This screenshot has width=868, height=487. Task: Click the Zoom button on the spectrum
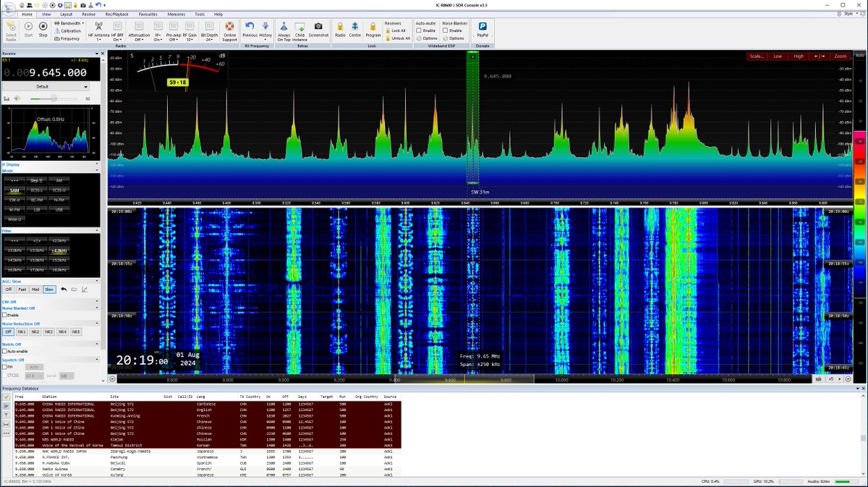click(x=840, y=56)
